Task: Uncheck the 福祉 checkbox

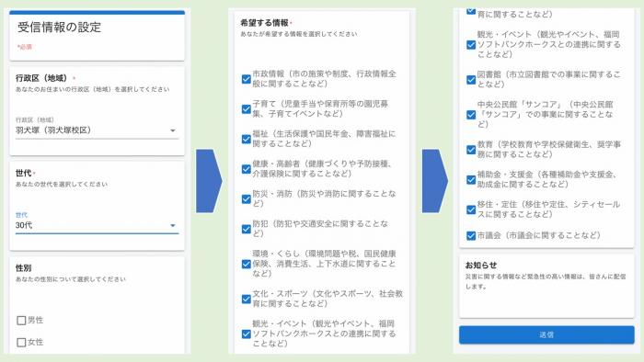Action: (x=246, y=139)
